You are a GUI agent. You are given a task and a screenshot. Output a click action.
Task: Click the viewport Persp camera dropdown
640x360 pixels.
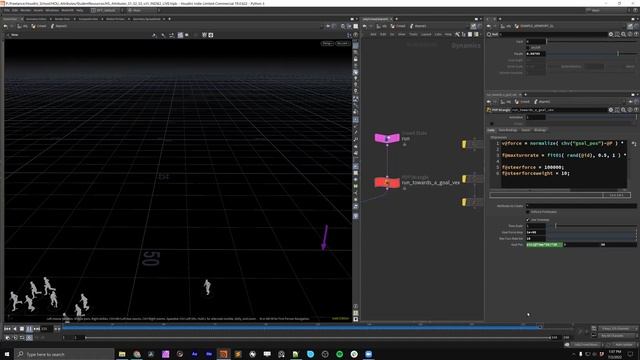(x=327, y=43)
